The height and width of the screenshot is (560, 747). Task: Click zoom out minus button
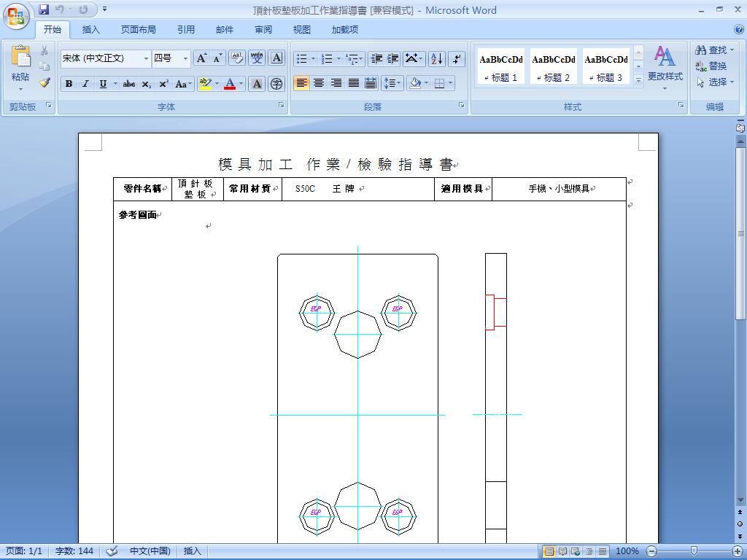[x=651, y=551]
